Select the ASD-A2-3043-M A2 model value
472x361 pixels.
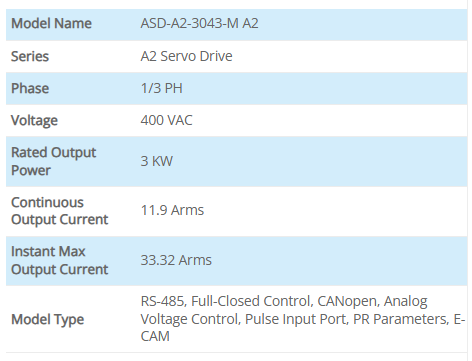(199, 23)
